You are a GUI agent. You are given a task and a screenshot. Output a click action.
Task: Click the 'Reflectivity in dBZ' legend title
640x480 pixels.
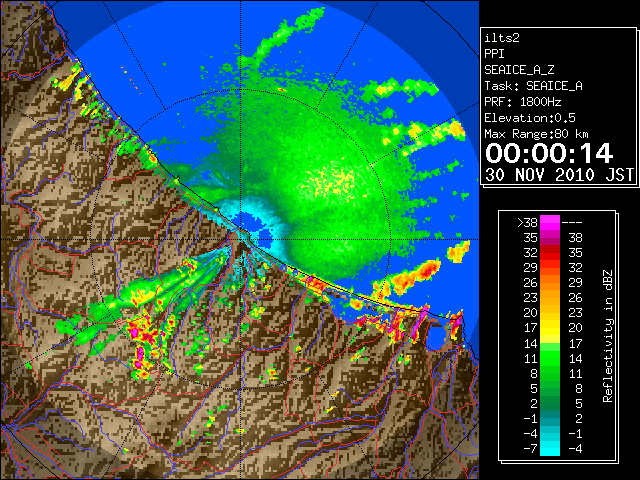(x=607, y=336)
